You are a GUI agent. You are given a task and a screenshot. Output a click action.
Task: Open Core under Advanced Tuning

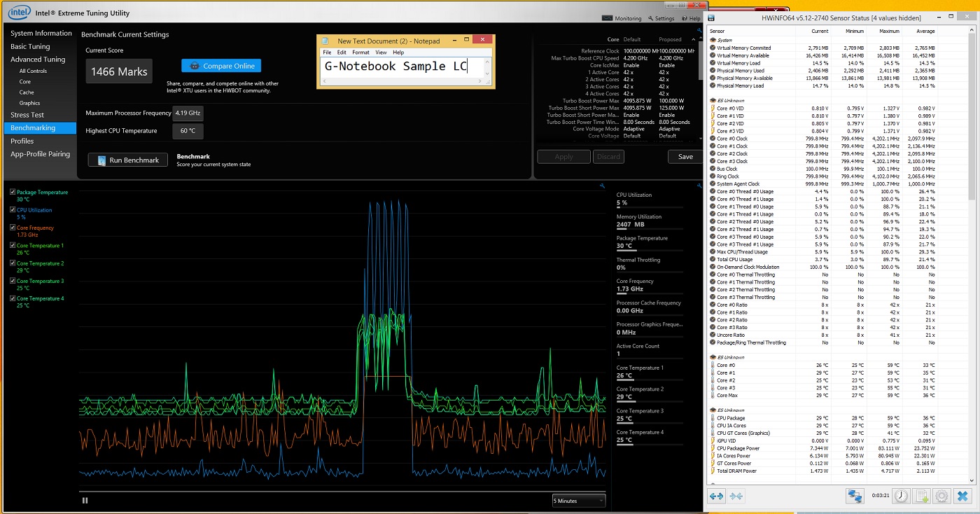point(25,81)
